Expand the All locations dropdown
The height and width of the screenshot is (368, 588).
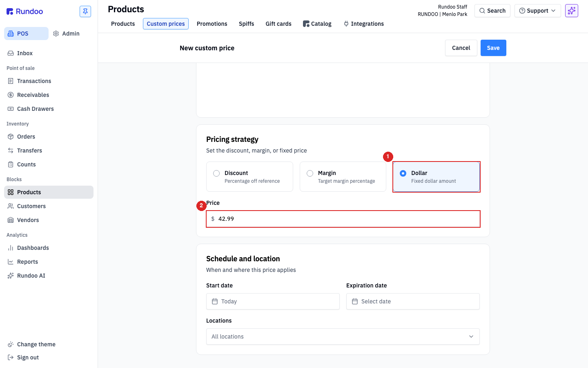coord(343,337)
